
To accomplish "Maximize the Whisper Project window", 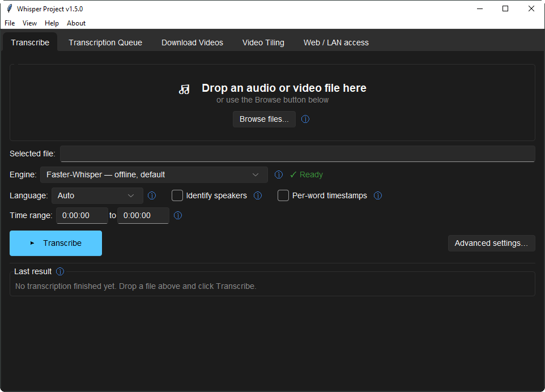I will coord(505,8).
